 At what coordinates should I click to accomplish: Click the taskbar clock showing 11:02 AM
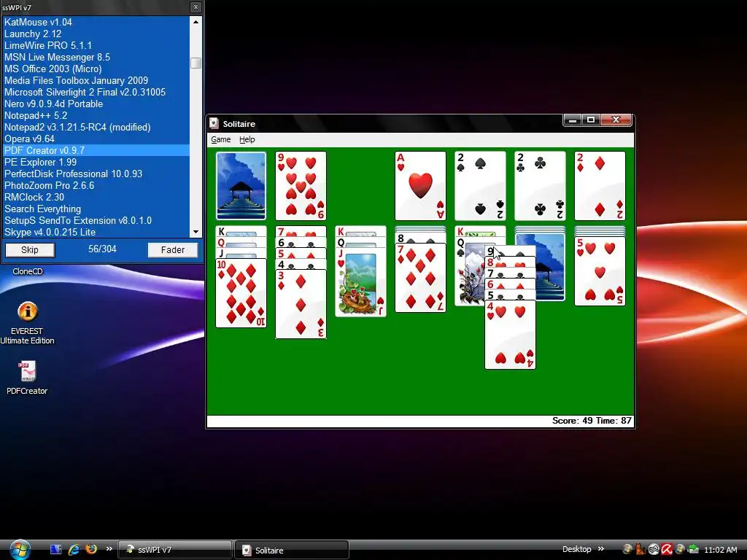tap(720, 550)
